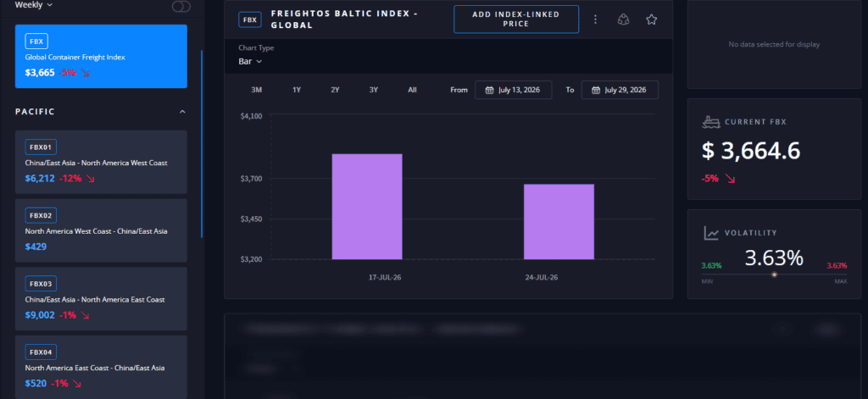
Task: Toggle the switch beside Weekly
Action: [181, 6]
